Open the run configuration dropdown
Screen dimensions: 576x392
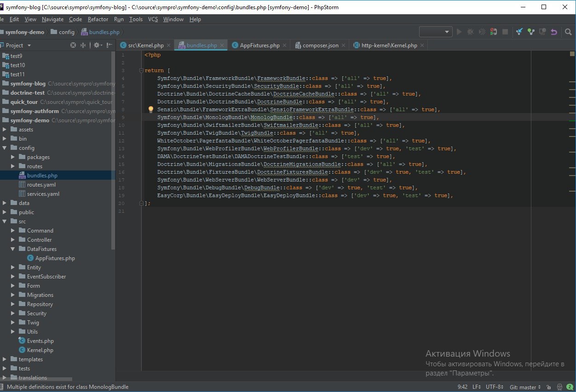coord(435,32)
